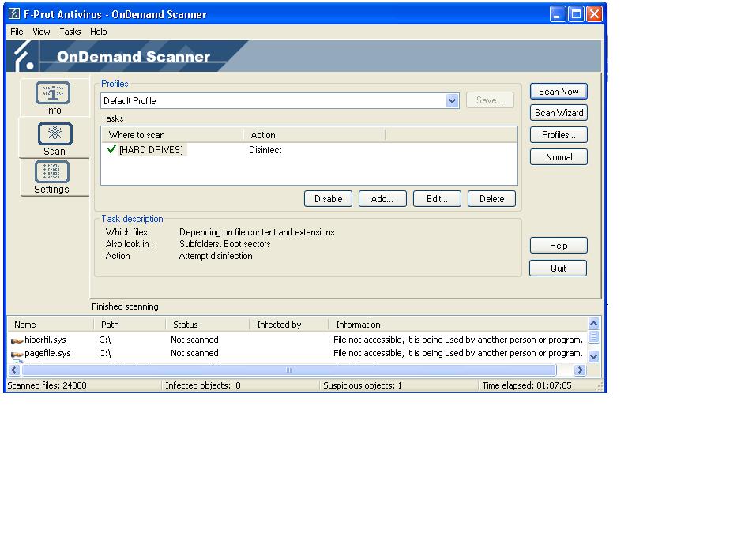Click the Normal button

[559, 157]
